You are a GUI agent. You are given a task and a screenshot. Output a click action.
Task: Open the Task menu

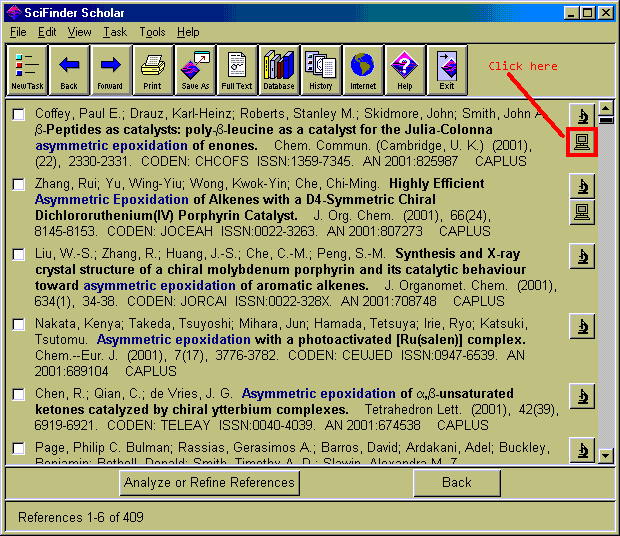point(114,32)
